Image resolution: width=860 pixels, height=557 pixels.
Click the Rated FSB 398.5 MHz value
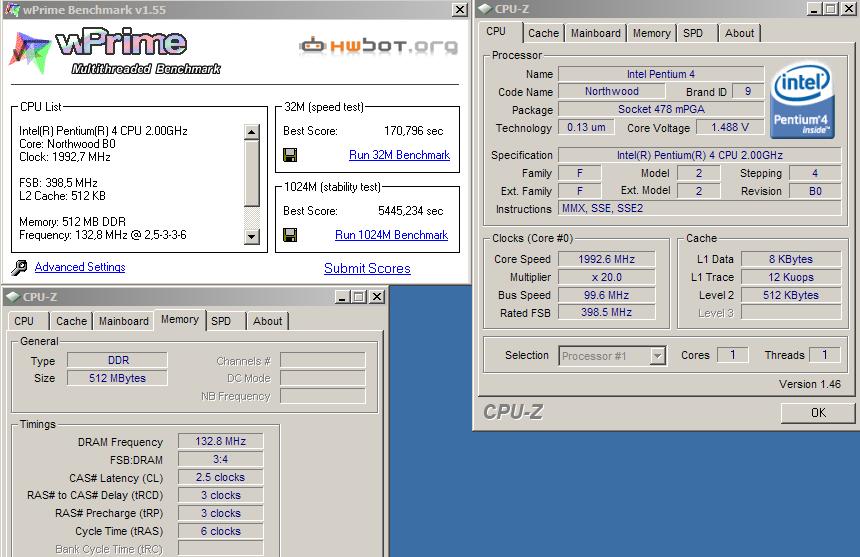(x=607, y=312)
